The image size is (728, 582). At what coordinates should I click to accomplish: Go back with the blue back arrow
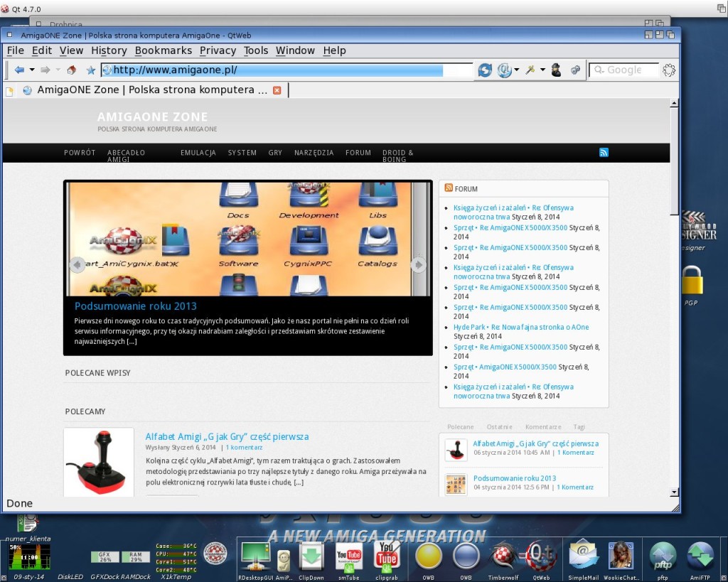click(19, 70)
